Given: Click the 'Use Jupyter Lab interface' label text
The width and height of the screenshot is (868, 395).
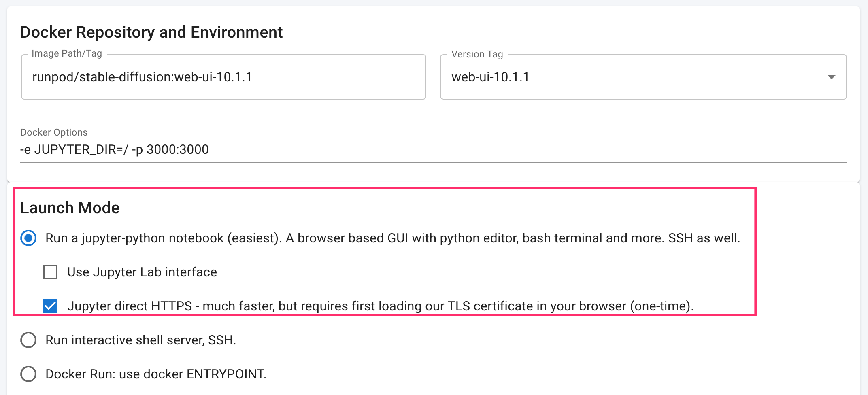Looking at the screenshot, I should point(142,272).
